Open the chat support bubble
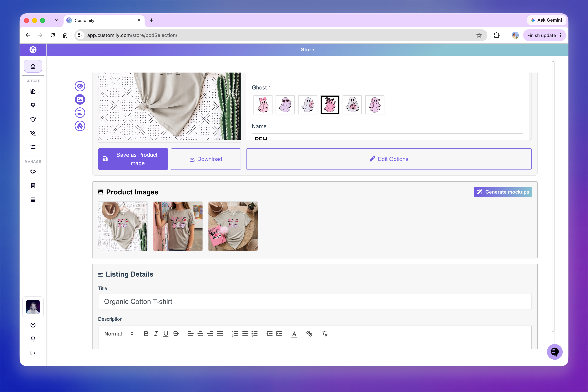The width and height of the screenshot is (588, 392). [554, 352]
